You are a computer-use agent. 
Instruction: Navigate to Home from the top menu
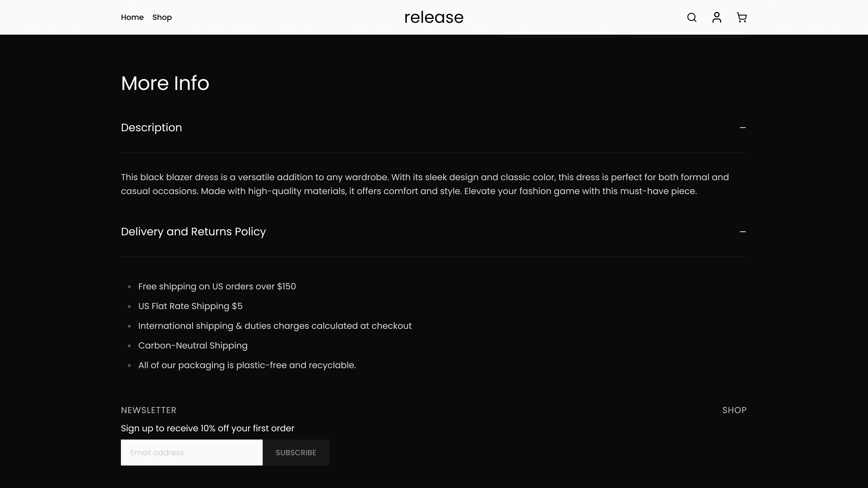pos(132,17)
